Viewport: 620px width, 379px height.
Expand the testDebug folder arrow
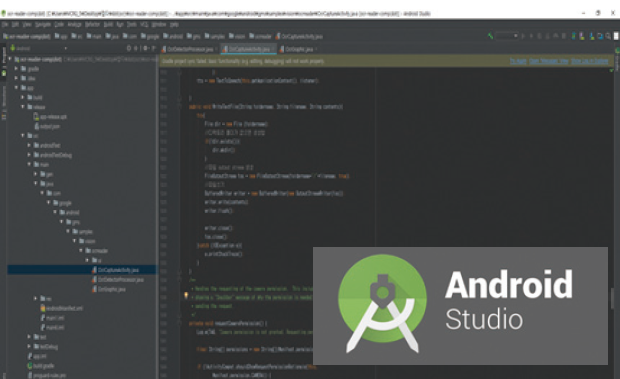point(29,346)
